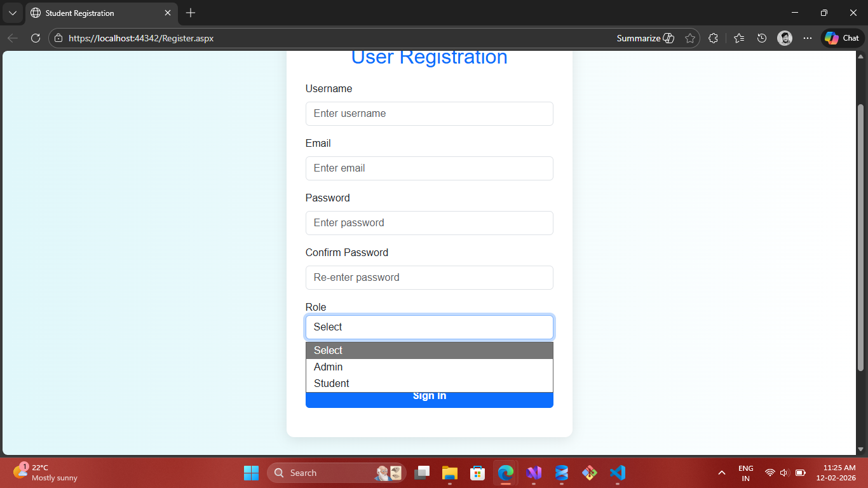The width and height of the screenshot is (868, 488).
Task: Choose Student from the Role list
Action: point(332,384)
